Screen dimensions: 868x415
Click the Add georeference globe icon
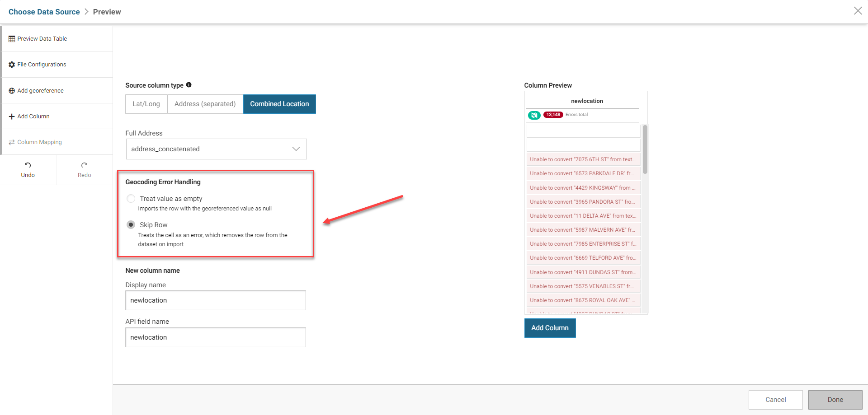click(12, 91)
